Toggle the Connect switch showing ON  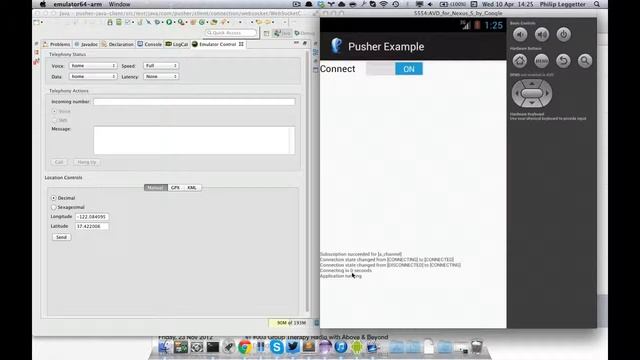394,69
